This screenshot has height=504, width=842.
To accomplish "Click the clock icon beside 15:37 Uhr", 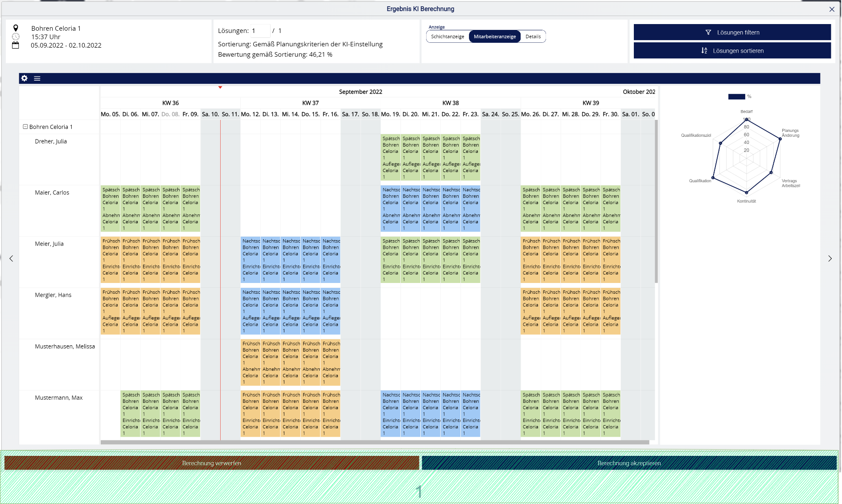I will (x=16, y=37).
